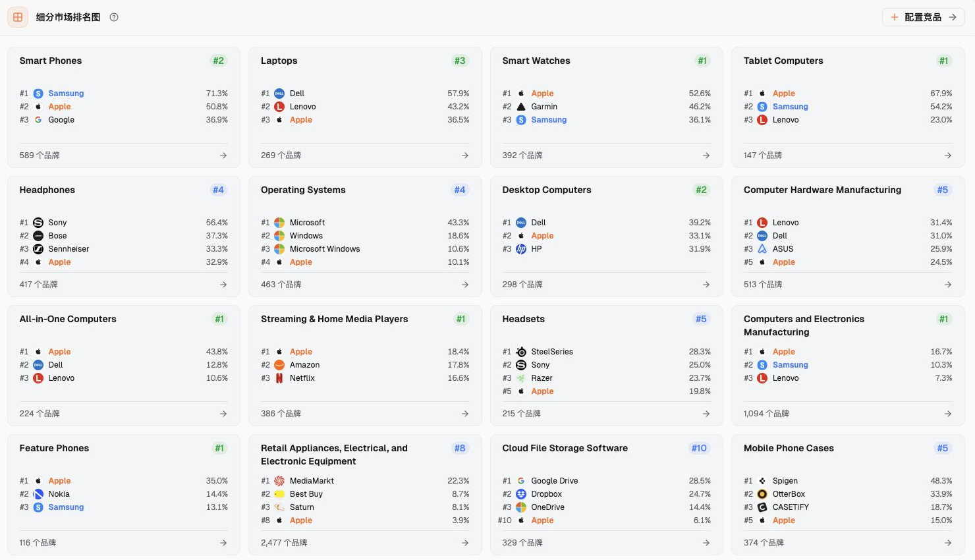Select Bose in the Headphones ranking
This screenshot has width=975, height=560.
[57, 236]
